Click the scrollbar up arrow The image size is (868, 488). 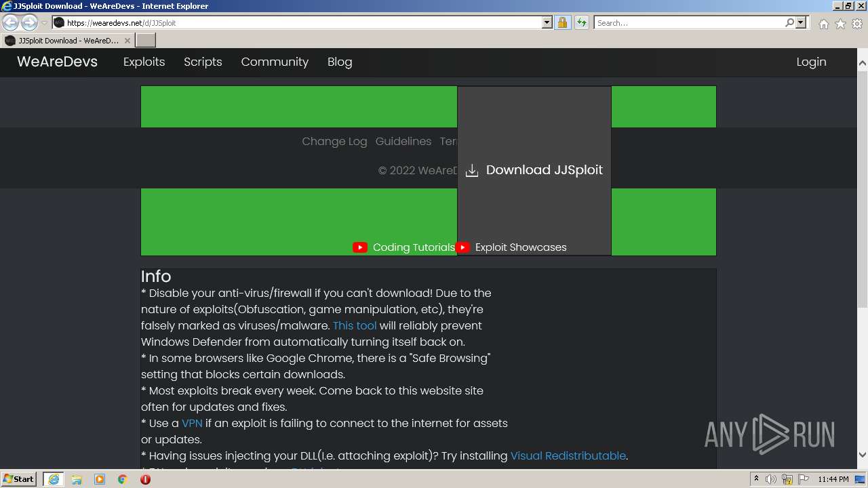[x=863, y=63]
